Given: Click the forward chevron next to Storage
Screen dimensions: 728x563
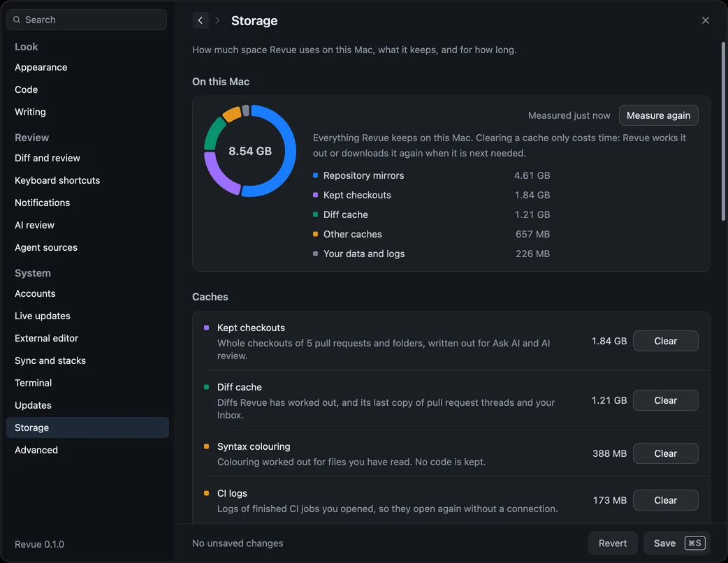Looking at the screenshot, I should click(x=217, y=20).
